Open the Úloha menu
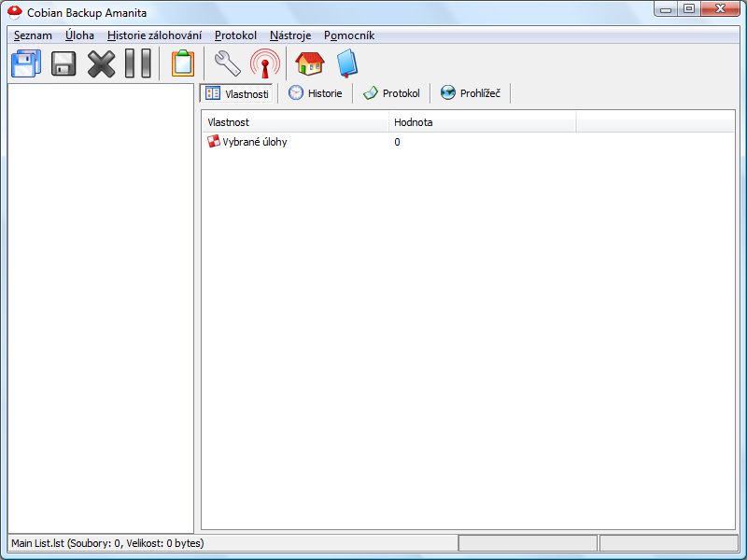The image size is (747, 560). coord(79,35)
